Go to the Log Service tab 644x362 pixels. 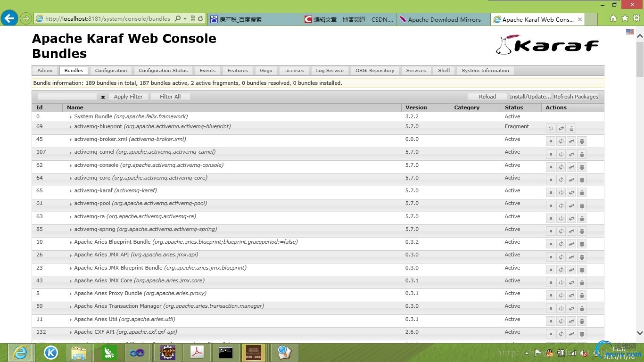pos(330,71)
